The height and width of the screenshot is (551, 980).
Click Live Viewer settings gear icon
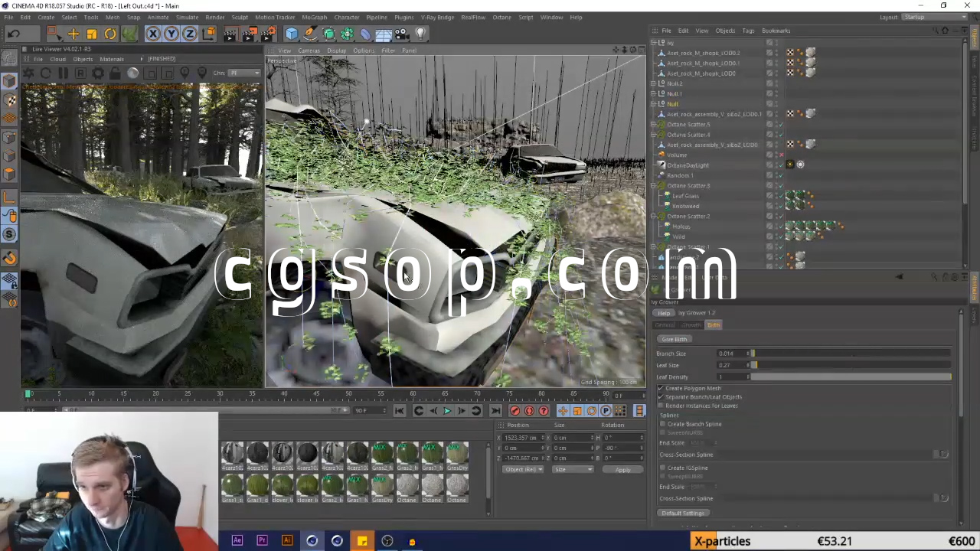(98, 73)
